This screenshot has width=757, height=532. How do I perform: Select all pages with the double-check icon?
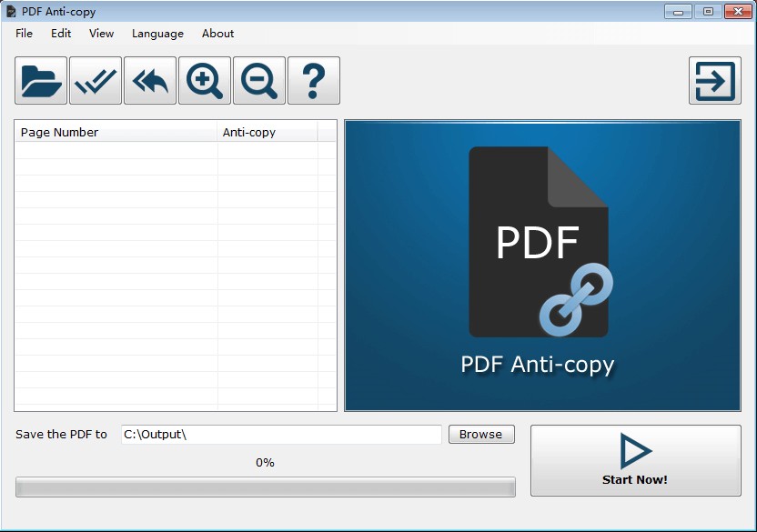tap(94, 80)
